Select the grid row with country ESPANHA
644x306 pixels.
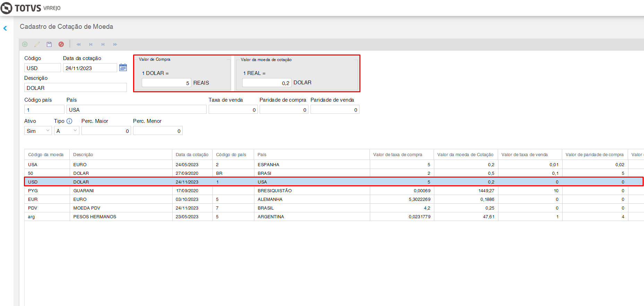point(334,164)
